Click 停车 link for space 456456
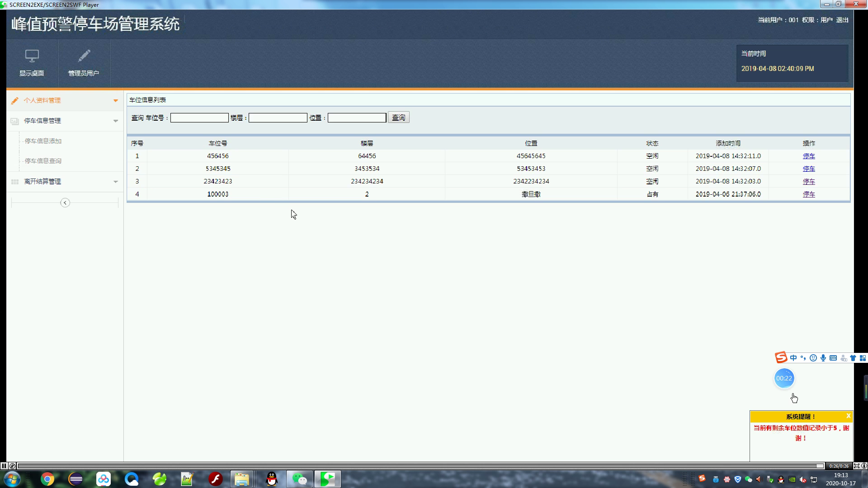Viewport: 868px width, 488px height. click(809, 156)
